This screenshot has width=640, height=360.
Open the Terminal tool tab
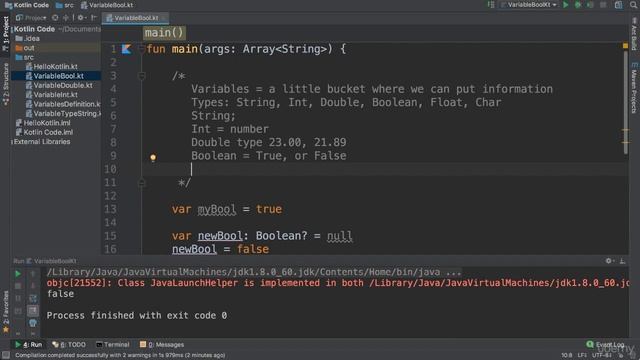click(x=113, y=345)
